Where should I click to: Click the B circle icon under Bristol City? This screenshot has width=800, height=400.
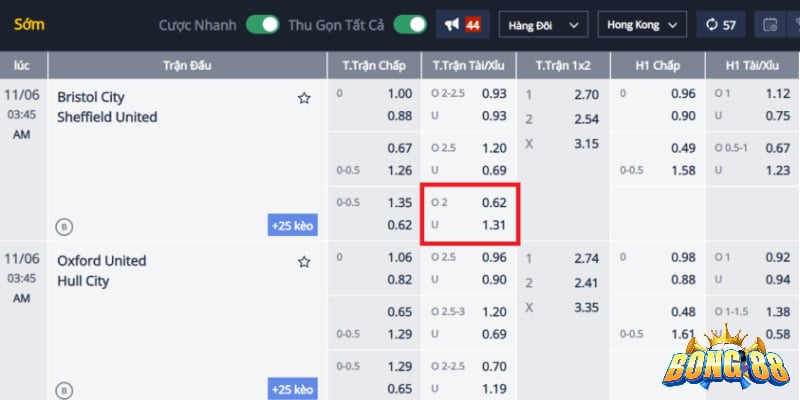(64, 227)
